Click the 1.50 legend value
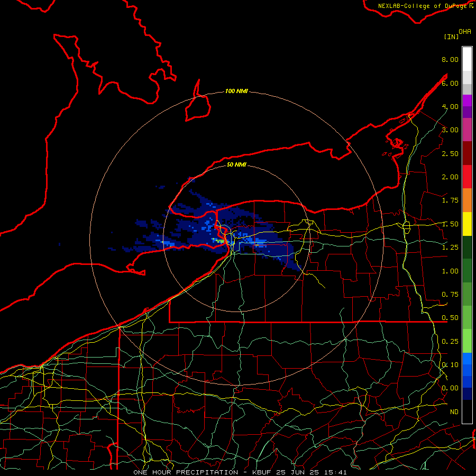Viewport: 476px width, 476px height. pos(450,224)
